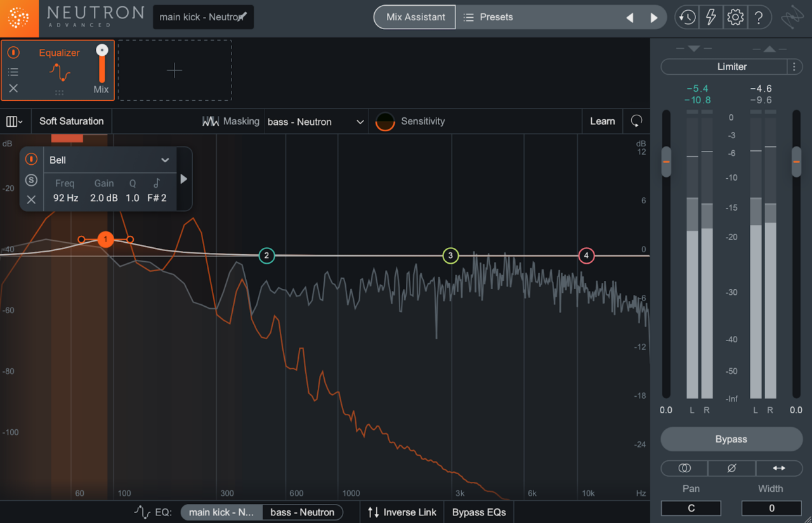Click the question mark help icon
The width and height of the screenshot is (812, 523).
coord(759,18)
